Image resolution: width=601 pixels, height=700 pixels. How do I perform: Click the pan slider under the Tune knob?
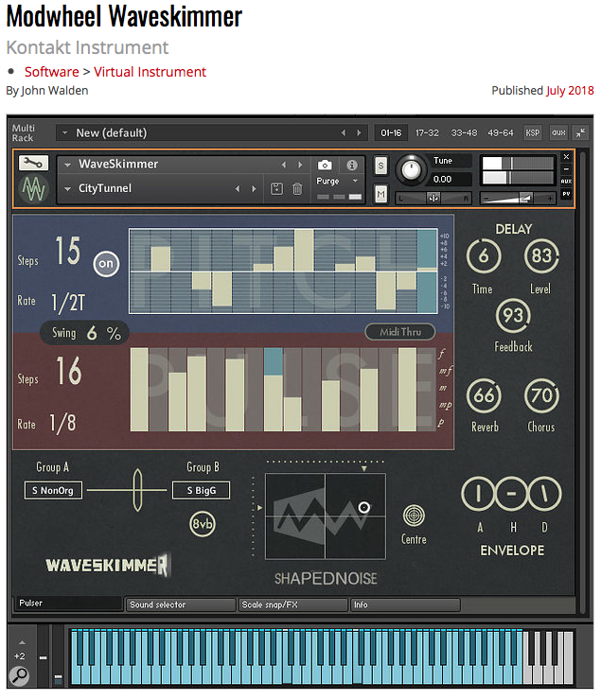click(x=433, y=198)
